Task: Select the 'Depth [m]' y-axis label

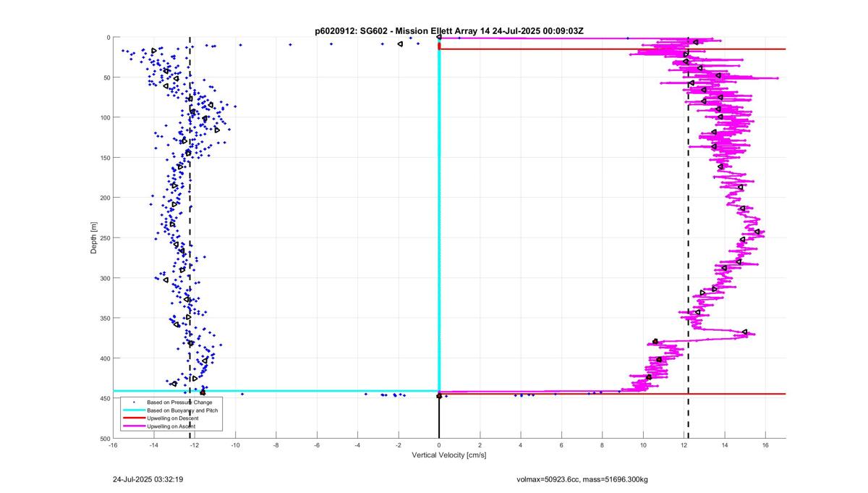Action: pyautogui.click(x=94, y=238)
